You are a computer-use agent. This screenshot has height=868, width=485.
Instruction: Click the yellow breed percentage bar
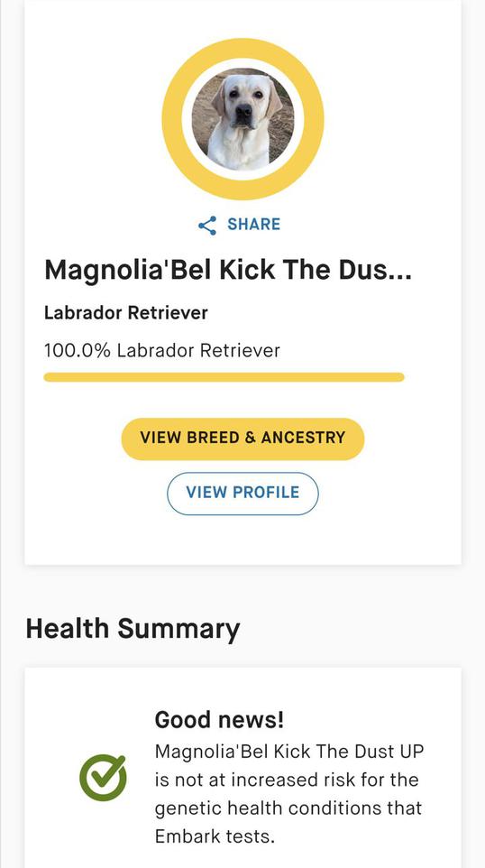point(224,377)
